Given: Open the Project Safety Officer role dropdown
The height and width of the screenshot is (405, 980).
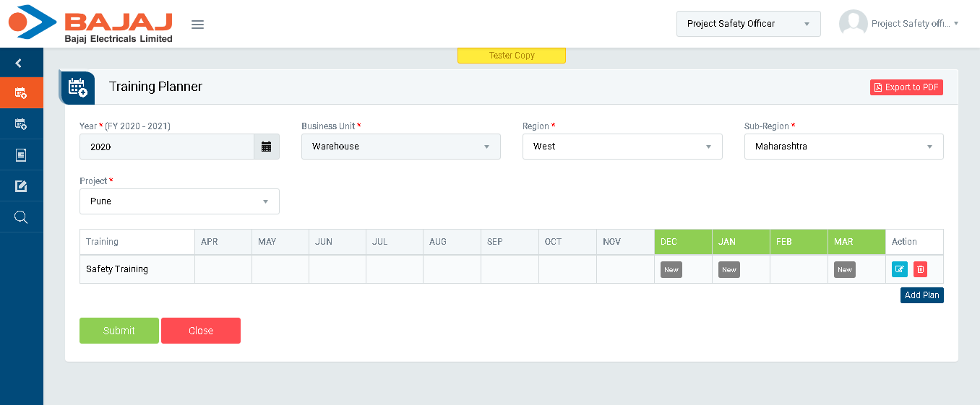Looking at the screenshot, I should click(x=748, y=24).
